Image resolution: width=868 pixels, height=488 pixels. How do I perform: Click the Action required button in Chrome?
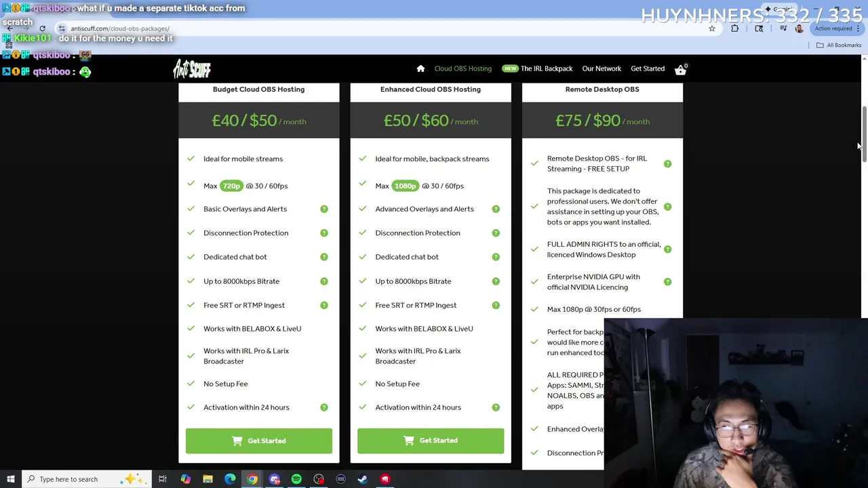click(x=837, y=28)
